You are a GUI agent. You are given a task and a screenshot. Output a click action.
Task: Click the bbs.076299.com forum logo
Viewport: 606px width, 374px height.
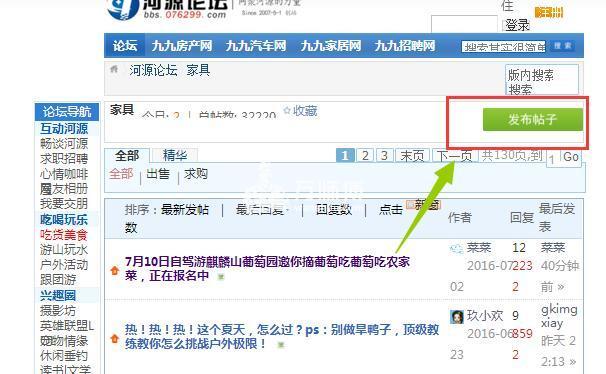[x=166, y=10]
